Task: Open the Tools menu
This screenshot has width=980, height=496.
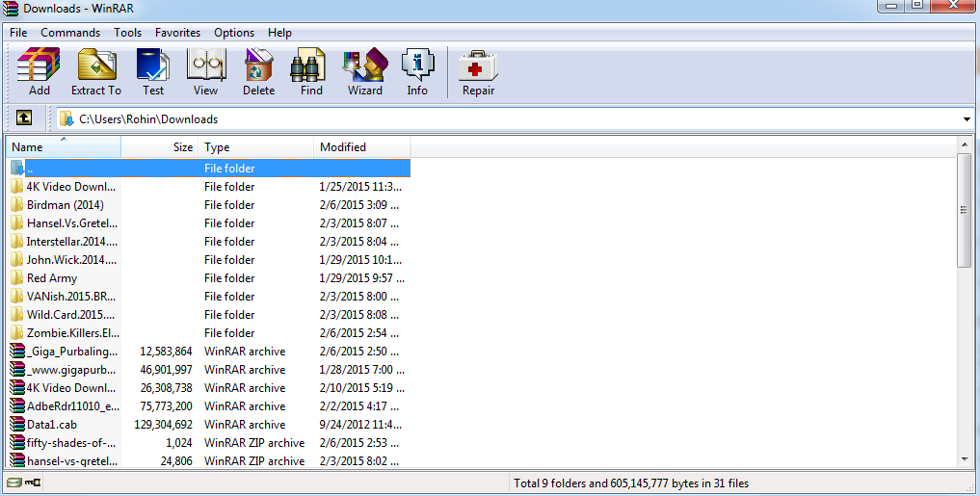Action: tap(127, 33)
